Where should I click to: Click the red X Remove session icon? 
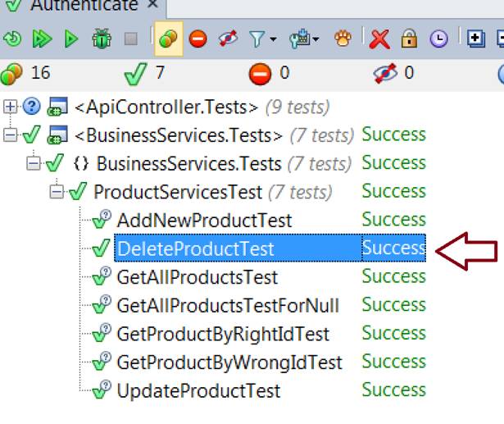pos(379,38)
